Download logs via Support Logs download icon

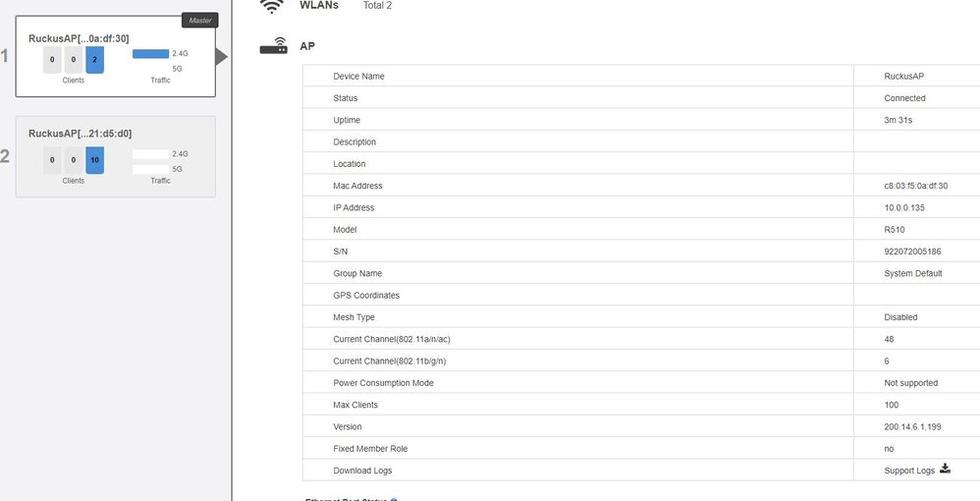[946, 470]
